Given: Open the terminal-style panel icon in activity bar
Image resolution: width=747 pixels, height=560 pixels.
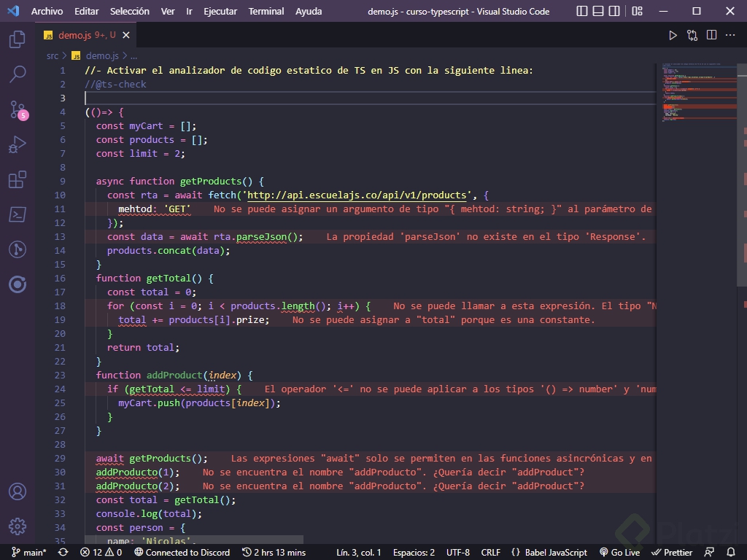Looking at the screenshot, I should tap(18, 215).
